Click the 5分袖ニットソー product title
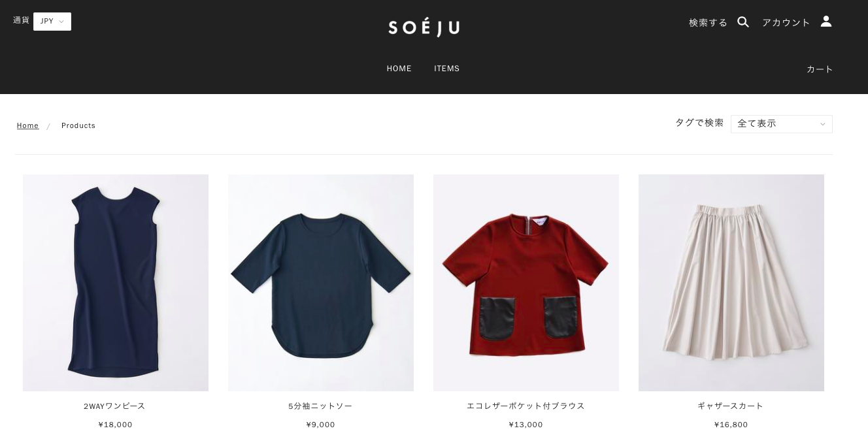Screen dimensions: 868x437 point(320,406)
